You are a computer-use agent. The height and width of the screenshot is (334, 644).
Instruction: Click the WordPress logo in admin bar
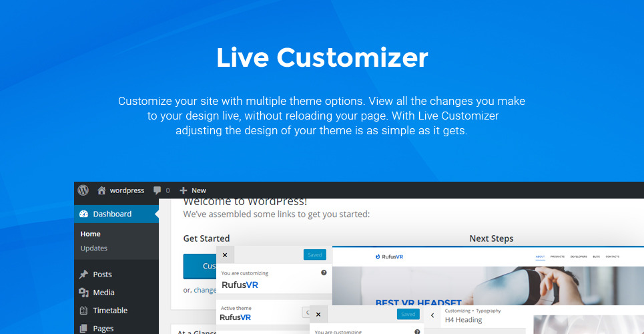pyautogui.click(x=83, y=190)
